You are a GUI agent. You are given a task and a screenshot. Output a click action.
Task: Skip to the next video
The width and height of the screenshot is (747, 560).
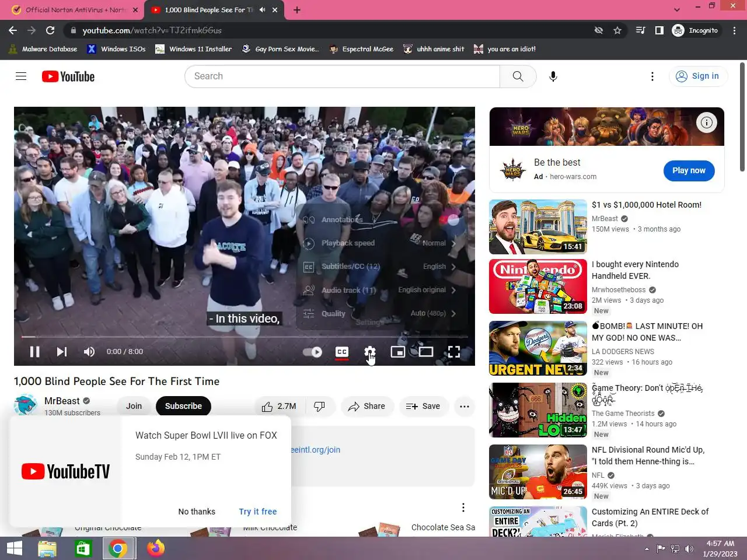[x=62, y=352]
